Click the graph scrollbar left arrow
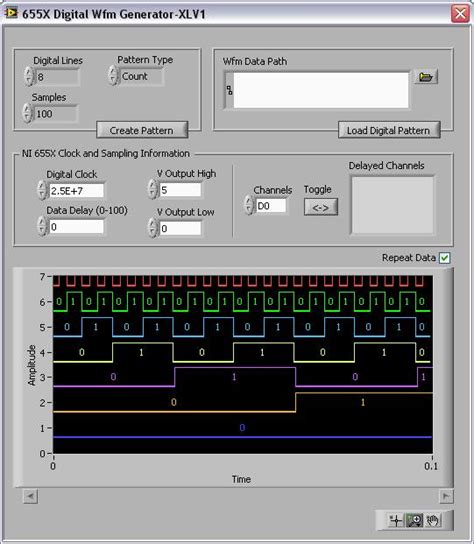Viewport: 474px width, 544px height. click(31, 496)
